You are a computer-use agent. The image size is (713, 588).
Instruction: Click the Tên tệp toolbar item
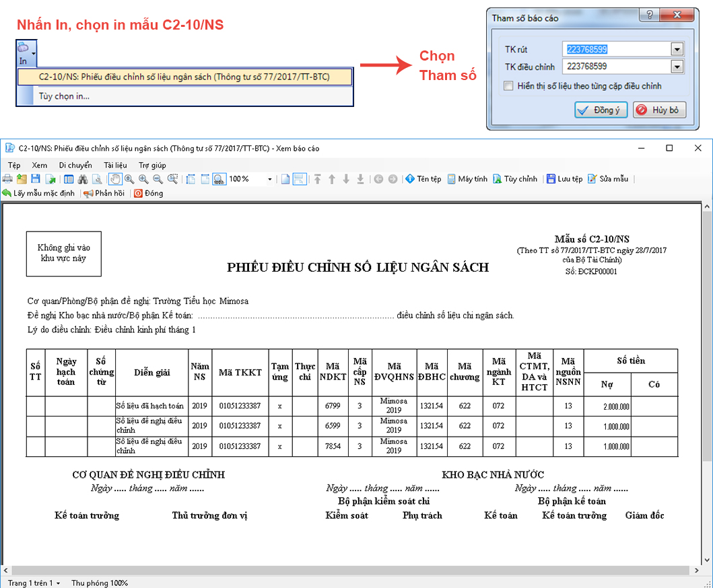pyautogui.click(x=423, y=179)
